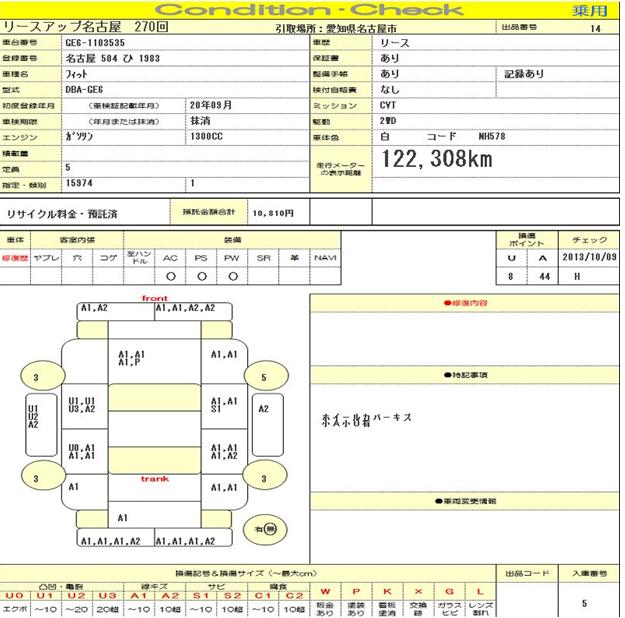Click the right side A2 damage box
The image size is (625, 618).
pyautogui.click(x=264, y=408)
